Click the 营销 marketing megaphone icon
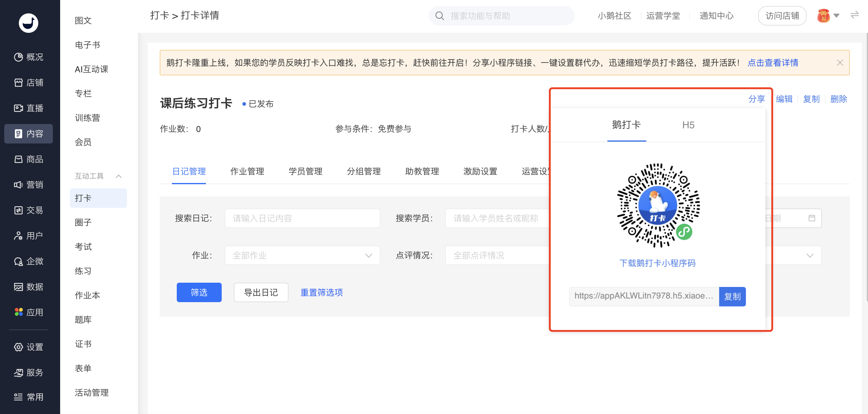 click(18, 185)
